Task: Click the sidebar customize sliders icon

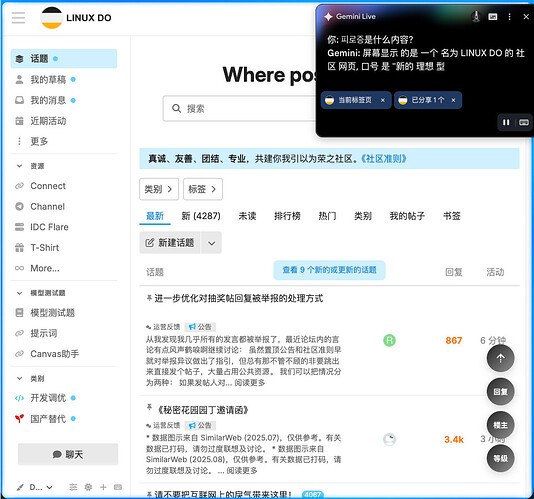Action: pyautogui.click(x=73, y=487)
